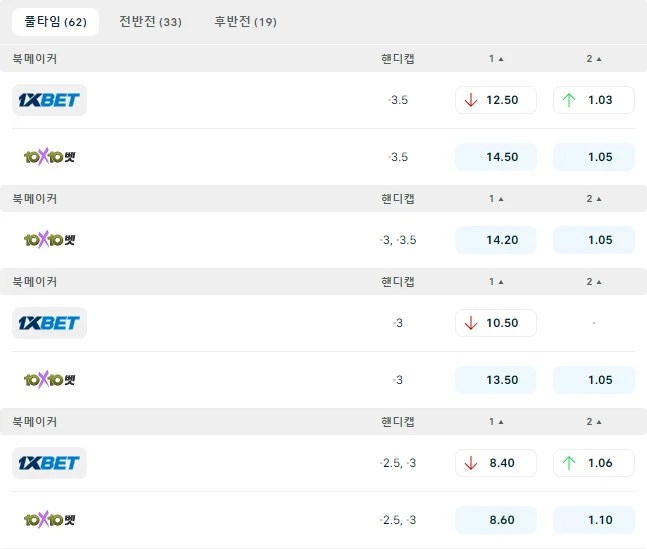Pick the 14.20 odds button
This screenshot has height=549, width=647.
[x=496, y=240]
